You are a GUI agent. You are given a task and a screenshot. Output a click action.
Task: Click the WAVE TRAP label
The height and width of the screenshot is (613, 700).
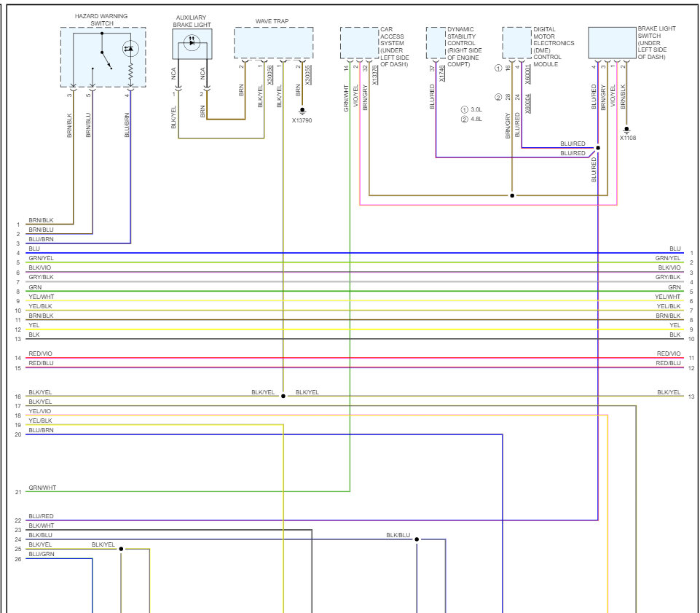[272, 21]
